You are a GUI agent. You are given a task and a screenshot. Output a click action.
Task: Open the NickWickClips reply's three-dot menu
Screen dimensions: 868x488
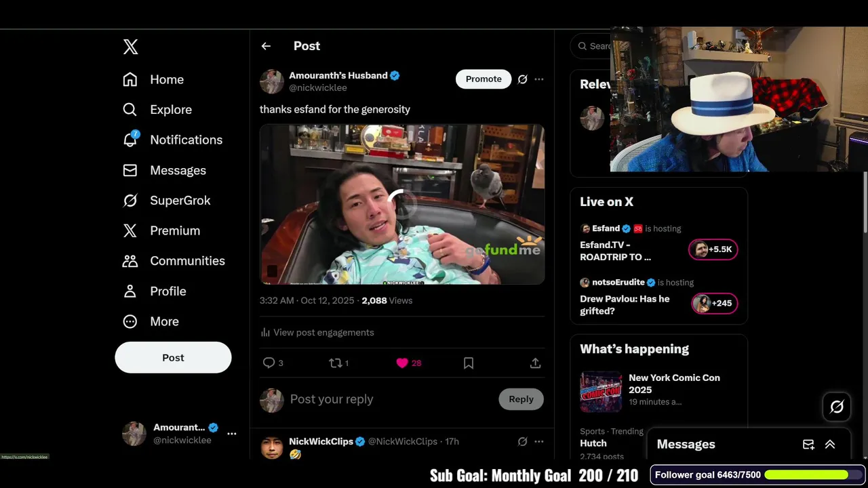tap(539, 441)
